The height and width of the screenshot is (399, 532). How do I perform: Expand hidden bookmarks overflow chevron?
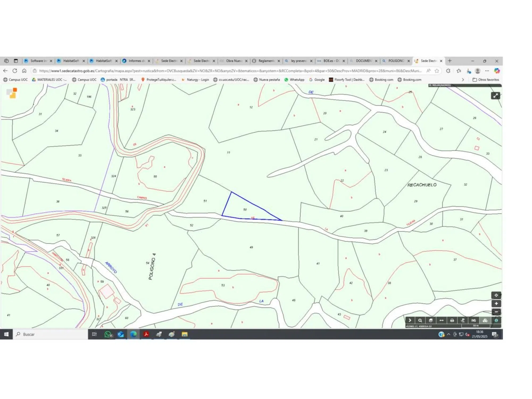[463, 80]
